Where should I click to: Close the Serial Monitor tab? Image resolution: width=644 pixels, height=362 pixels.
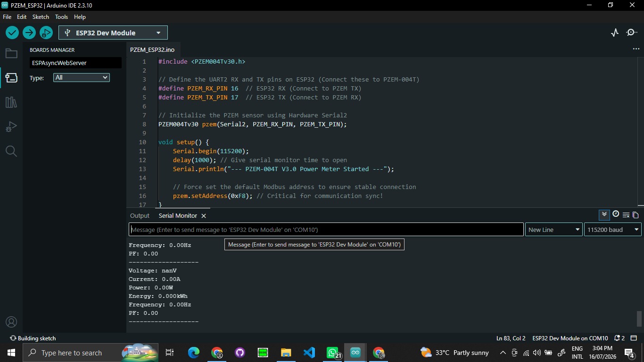point(204,215)
